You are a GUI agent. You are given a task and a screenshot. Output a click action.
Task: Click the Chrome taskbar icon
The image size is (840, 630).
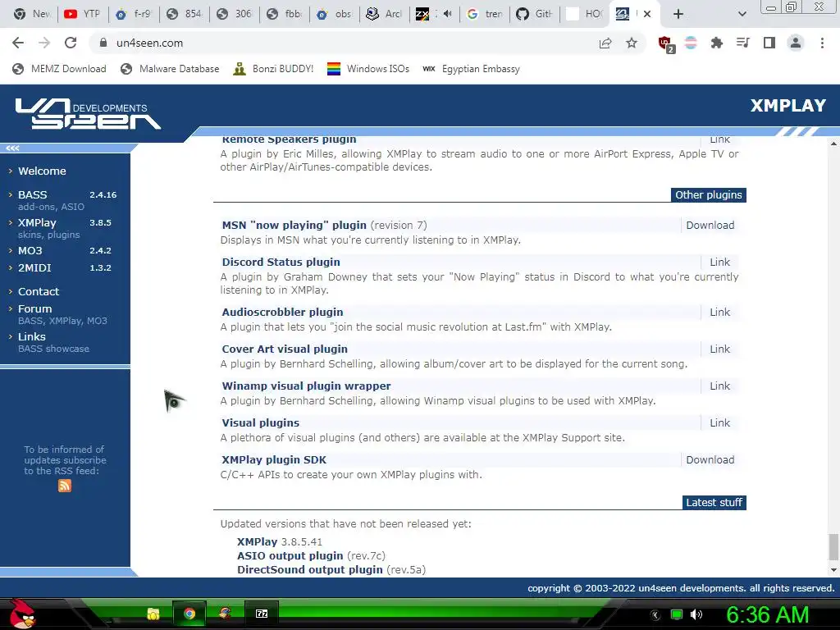coord(189,614)
